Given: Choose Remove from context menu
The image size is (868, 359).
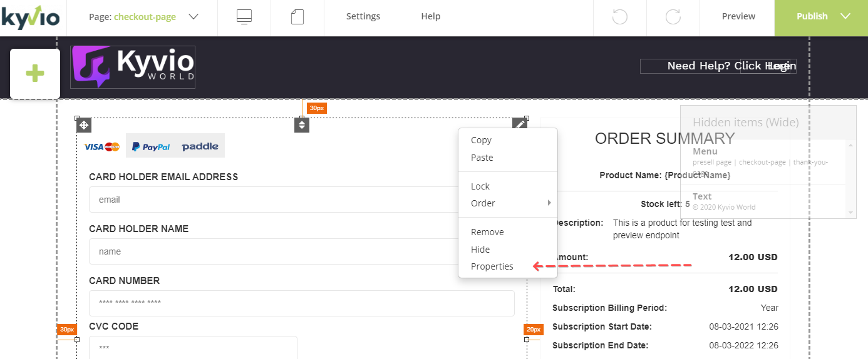Looking at the screenshot, I should (x=487, y=232).
